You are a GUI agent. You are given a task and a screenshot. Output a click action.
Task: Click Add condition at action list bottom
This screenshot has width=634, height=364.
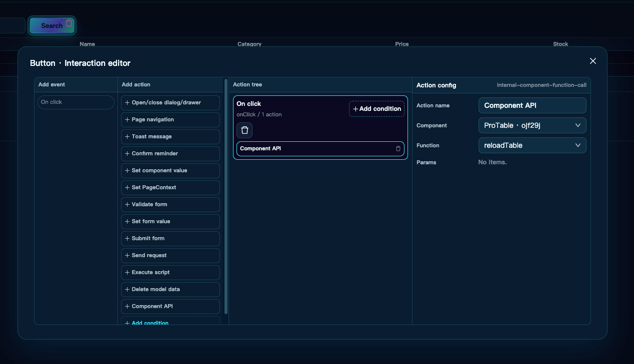[170, 322]
